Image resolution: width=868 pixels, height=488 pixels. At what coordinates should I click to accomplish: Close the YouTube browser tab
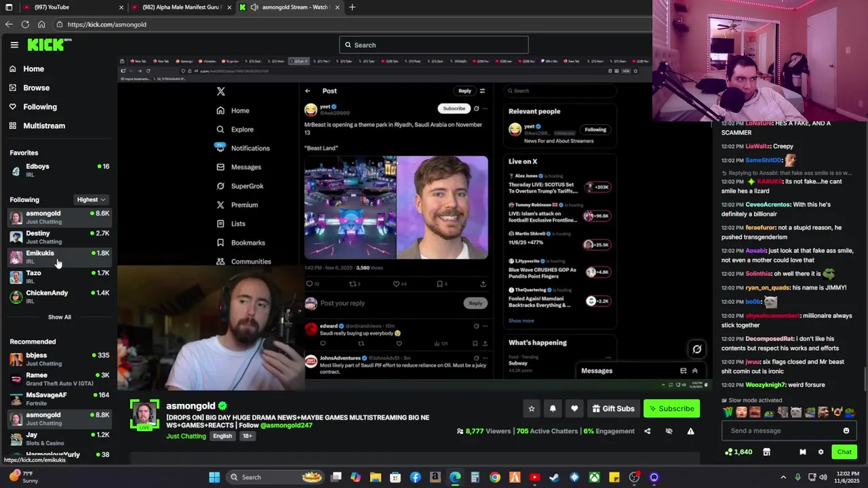point(121,7)
